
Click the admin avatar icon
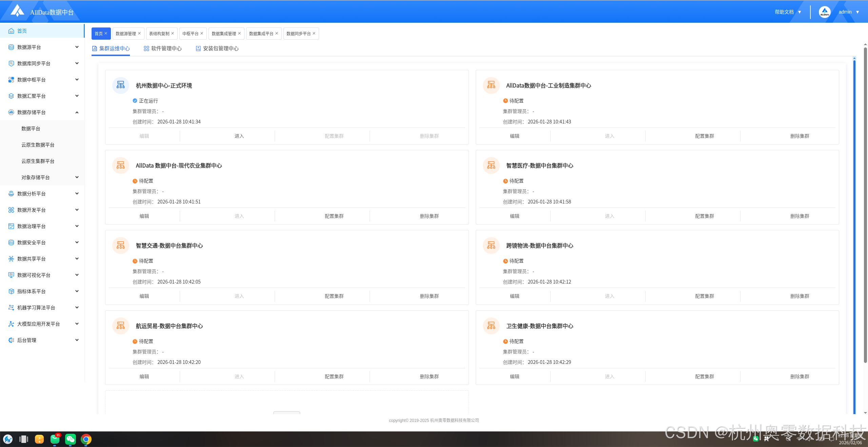[825, 12]
